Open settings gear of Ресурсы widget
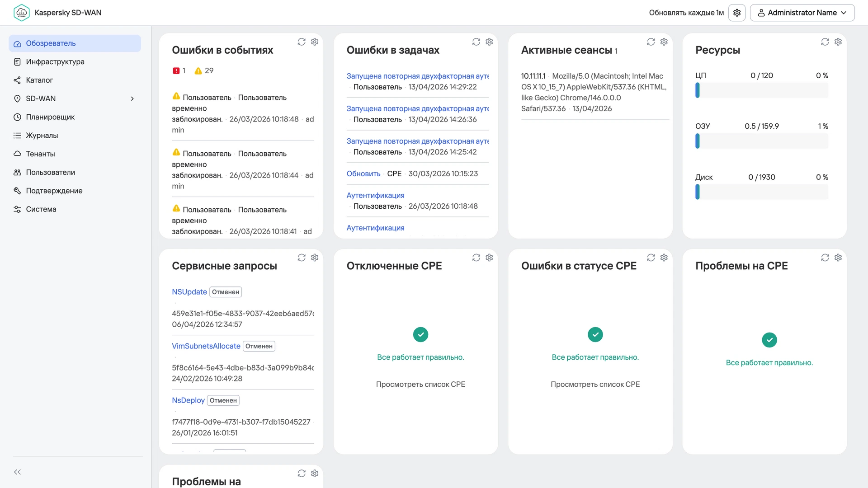The image size is (868, 488). 838,42
